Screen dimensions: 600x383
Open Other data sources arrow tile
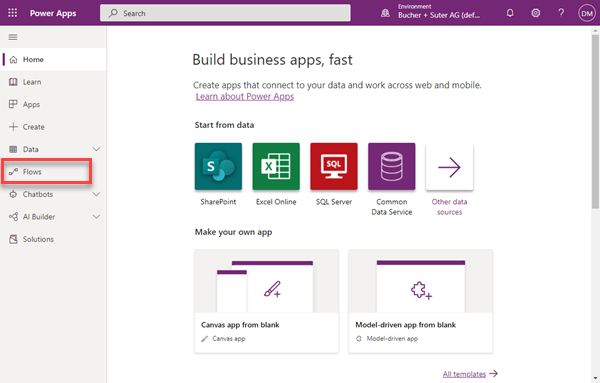pos(449,166)
